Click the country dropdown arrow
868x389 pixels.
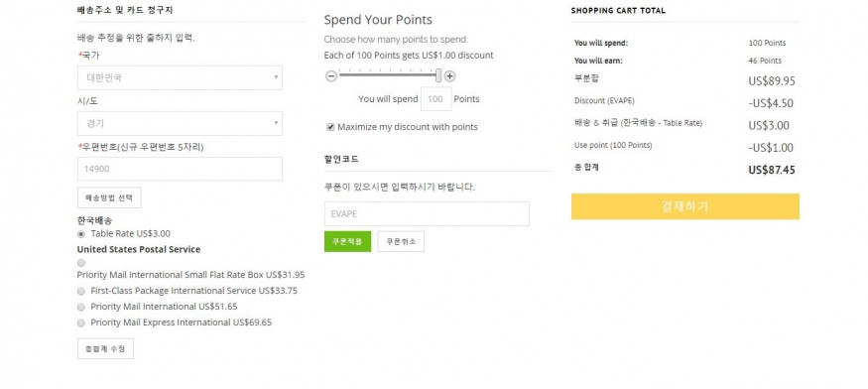276,77
